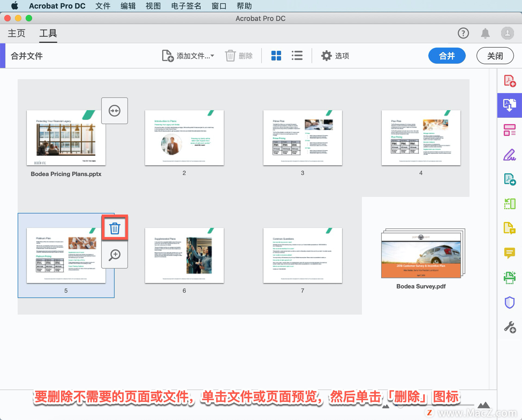Switch to the Tools tab
Image resolution: width=522 pixels, height=420 pixels.
(48, 33)
